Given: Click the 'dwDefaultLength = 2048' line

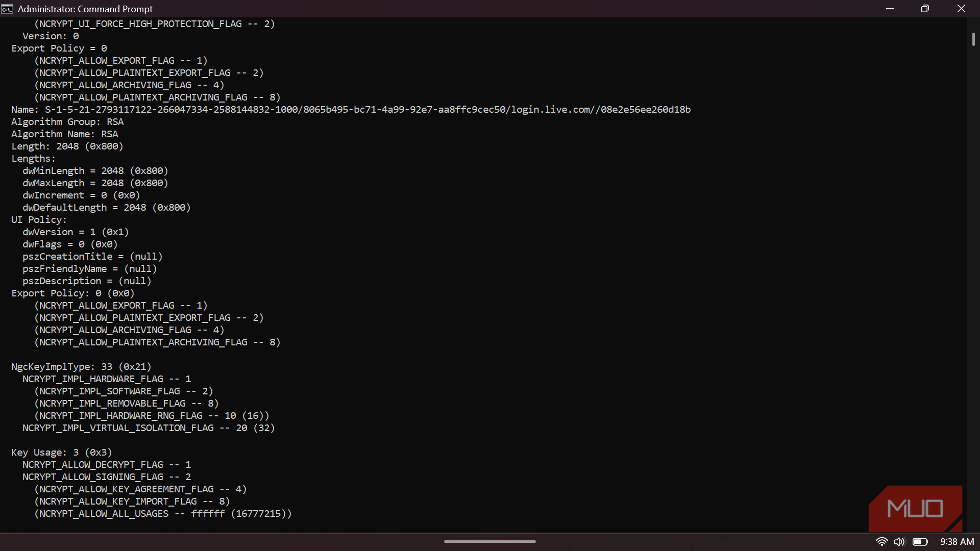Looking at the screenshot, I should click(107, 208).
